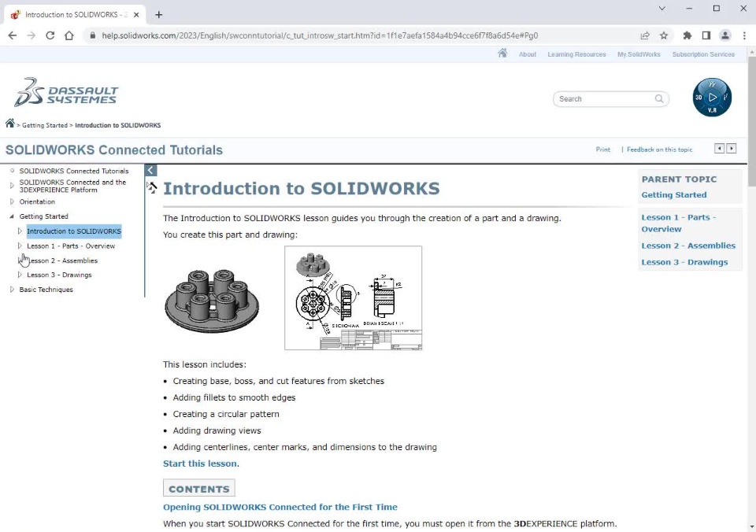Open the Extensions puzzle icon
Viewport: 756px width, 532px height.
click(687, 35)
